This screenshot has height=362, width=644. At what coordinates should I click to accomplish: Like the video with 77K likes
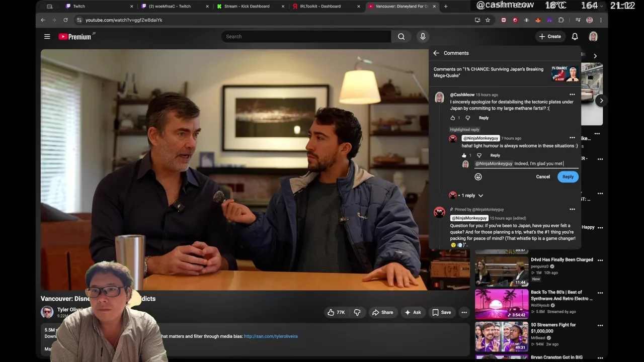click(x=336, y=312)
